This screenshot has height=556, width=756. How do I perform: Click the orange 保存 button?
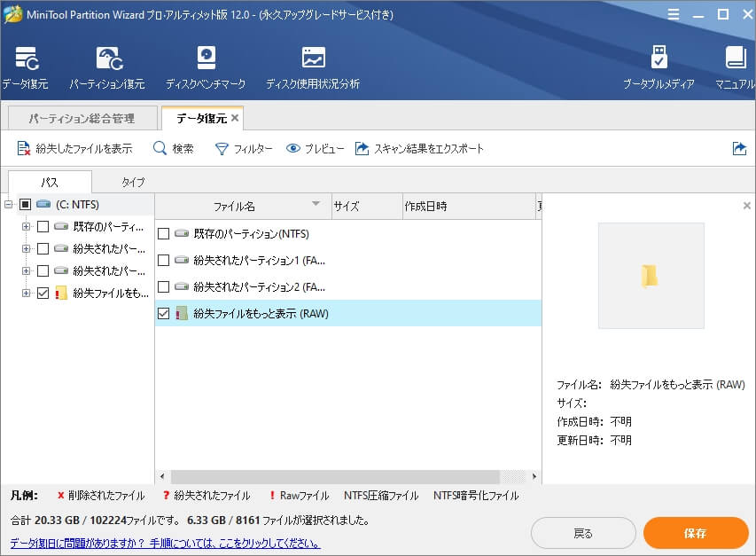point(696,533)
